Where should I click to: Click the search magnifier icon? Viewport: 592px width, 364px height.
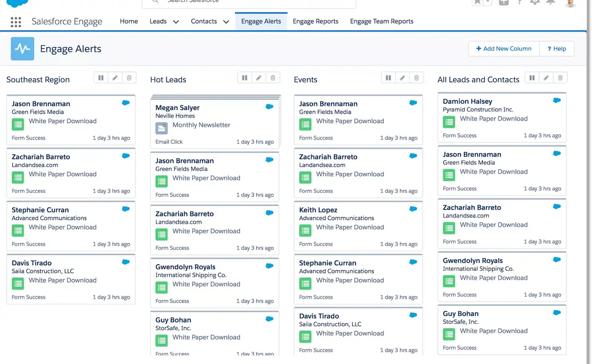(155, 2)
